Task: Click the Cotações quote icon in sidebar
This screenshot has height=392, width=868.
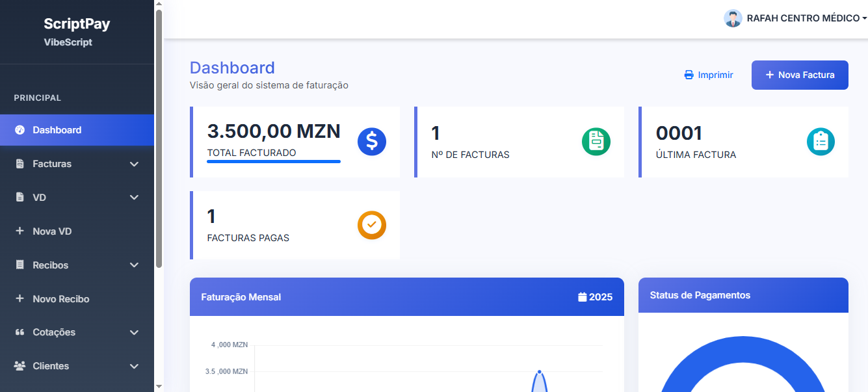Action: [x=20, y=332]
